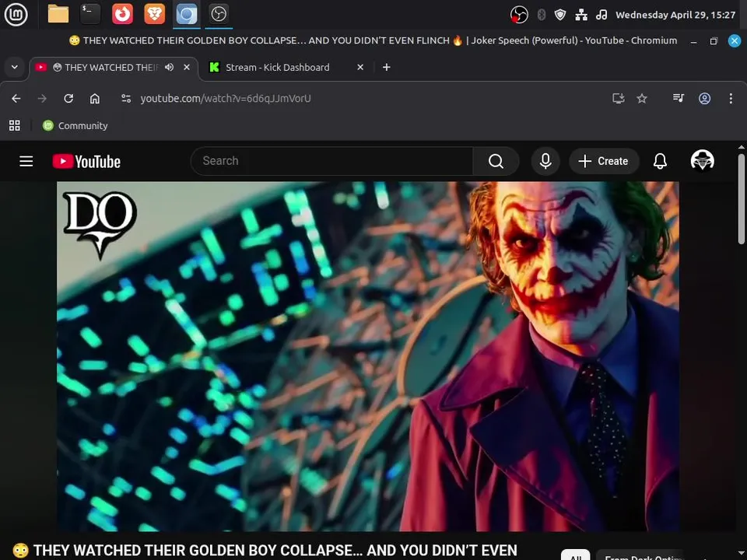Open the Create button on YouTube

[x=604, y=161]
